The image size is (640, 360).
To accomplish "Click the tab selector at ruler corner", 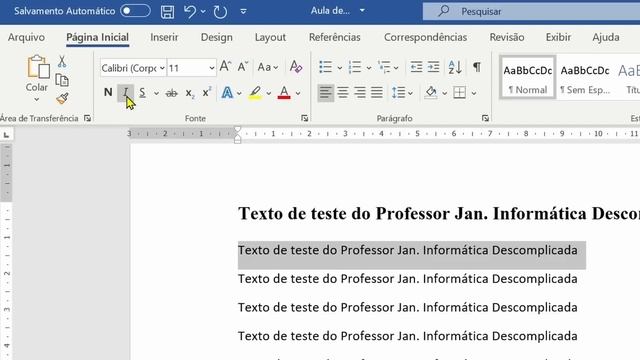I will click(6, 135).
